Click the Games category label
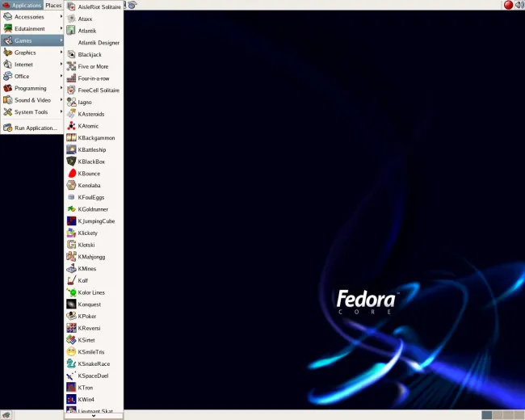Viewport: 525px width, 420px height. click(23, 40)
